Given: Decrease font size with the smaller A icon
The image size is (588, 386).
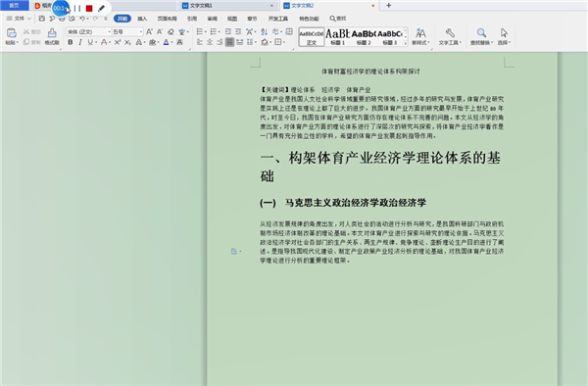Looking at the screenshot, I should coord(160,32).
